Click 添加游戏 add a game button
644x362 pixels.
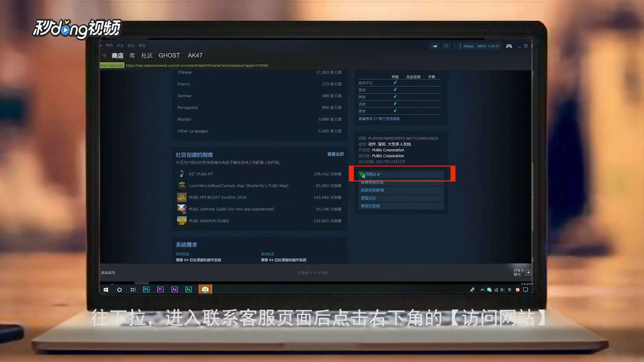108,273
